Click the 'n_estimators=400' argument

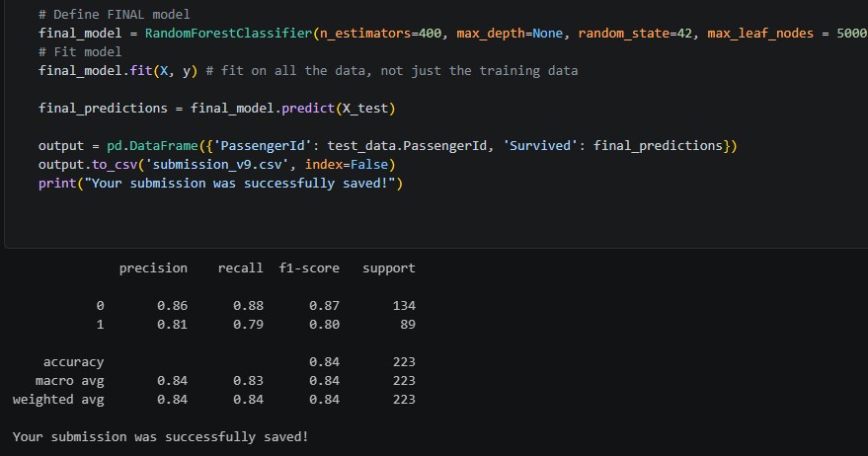tap(381, 34)
